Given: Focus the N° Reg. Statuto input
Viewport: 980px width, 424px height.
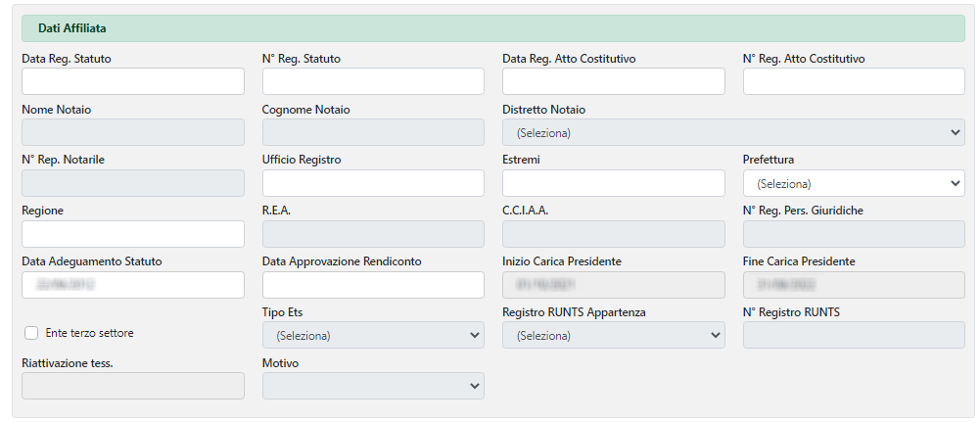Looking at the screenshot, I should click(373, 81).
